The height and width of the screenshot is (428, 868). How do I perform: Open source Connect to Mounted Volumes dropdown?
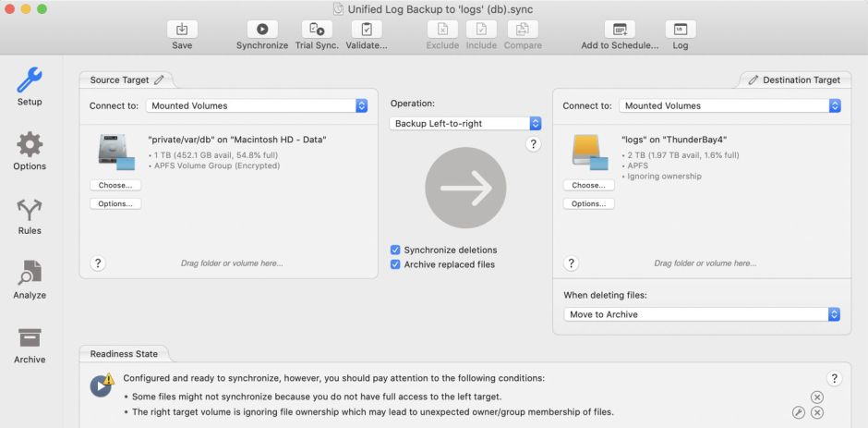[x=257, y=105]
